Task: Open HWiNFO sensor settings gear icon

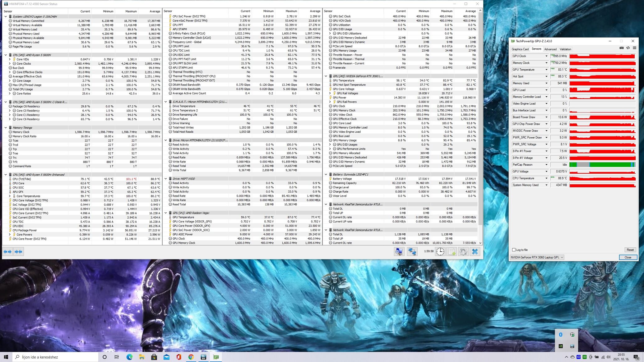Action: pos(463,251)
